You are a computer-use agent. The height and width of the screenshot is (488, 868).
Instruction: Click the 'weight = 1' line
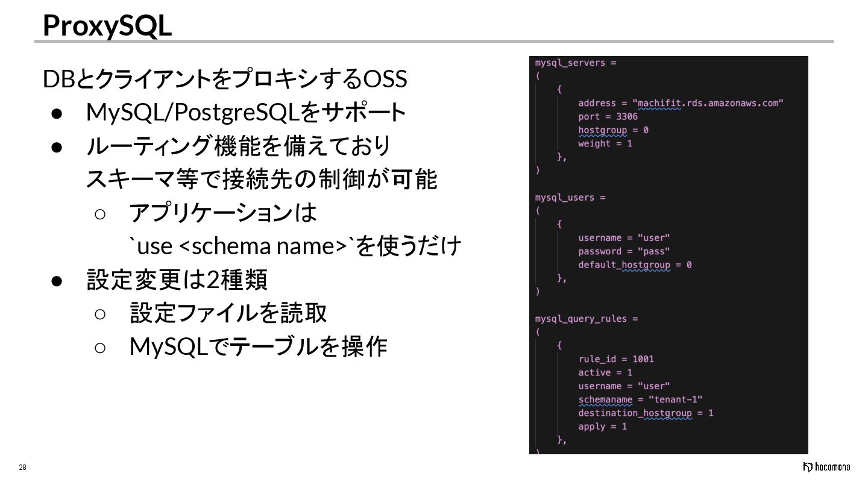pyautogui.click(x=605, y=143)
